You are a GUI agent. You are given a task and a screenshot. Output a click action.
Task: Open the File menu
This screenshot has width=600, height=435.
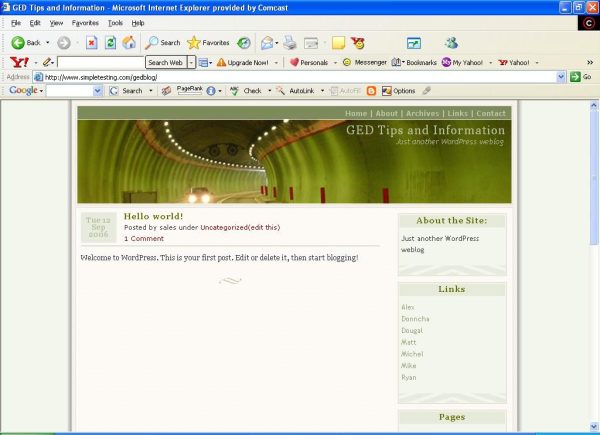tap(16, 23)
